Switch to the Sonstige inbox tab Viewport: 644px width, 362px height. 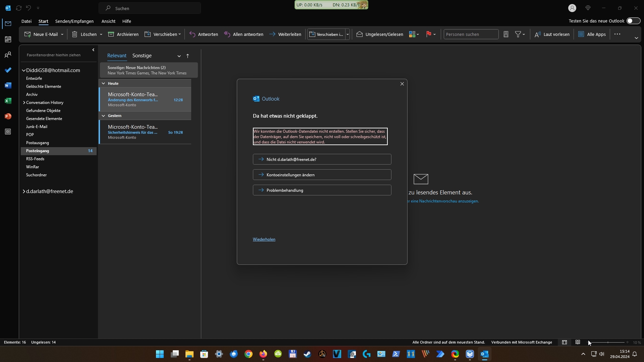[x=142, y=56]
